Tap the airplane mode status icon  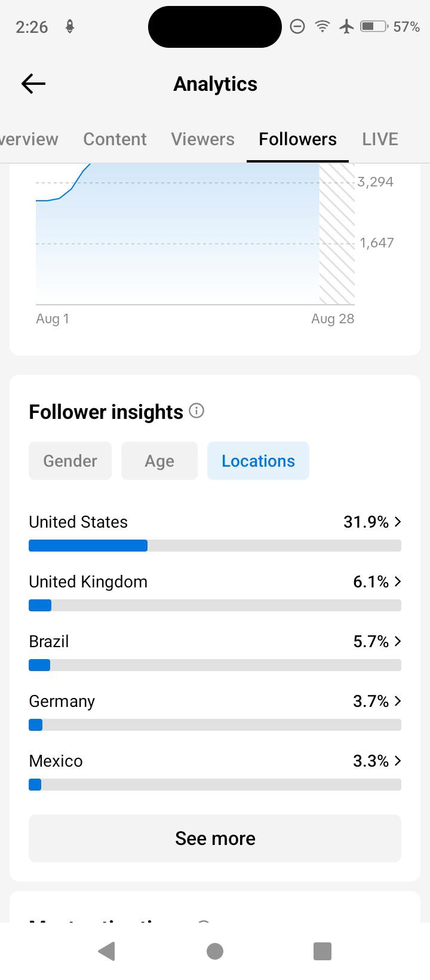[x=346, y=26]
